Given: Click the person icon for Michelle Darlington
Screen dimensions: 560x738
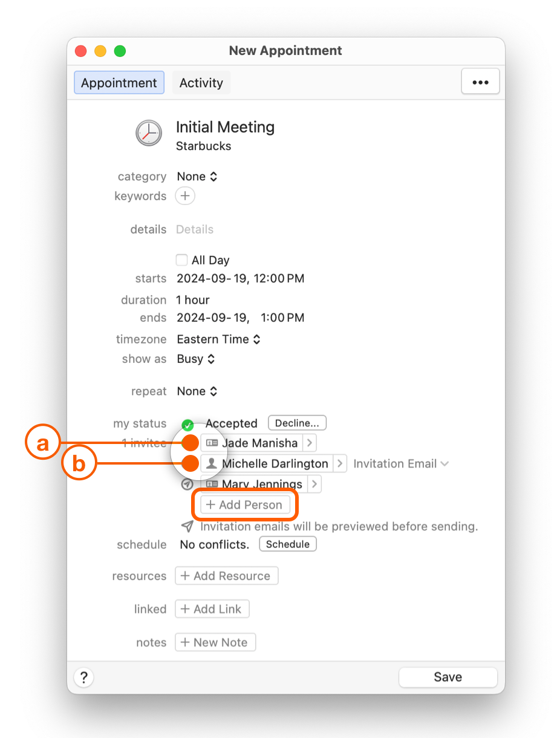Looking at the screenshot, I should tap(212, 464).
